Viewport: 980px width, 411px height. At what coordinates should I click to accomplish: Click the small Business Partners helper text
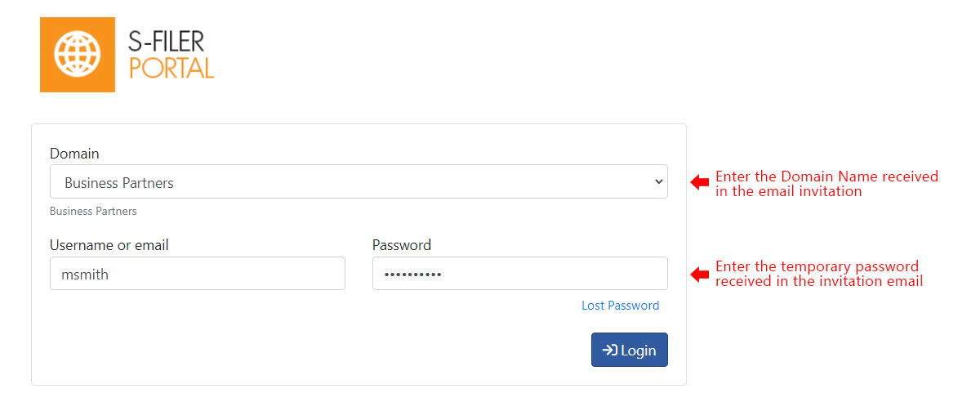click(x=93, y=211)
